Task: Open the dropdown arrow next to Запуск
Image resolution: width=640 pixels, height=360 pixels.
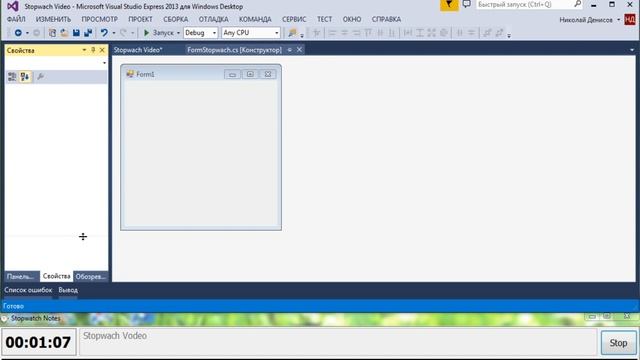Action: pyautogui.click(x=178, y=33)
